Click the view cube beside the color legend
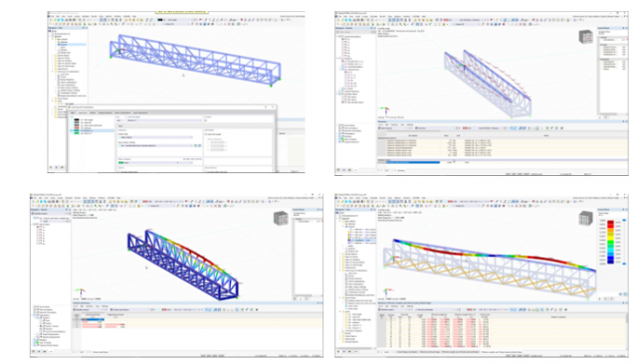Screen dimensions: 637x364 pos(585,219)
